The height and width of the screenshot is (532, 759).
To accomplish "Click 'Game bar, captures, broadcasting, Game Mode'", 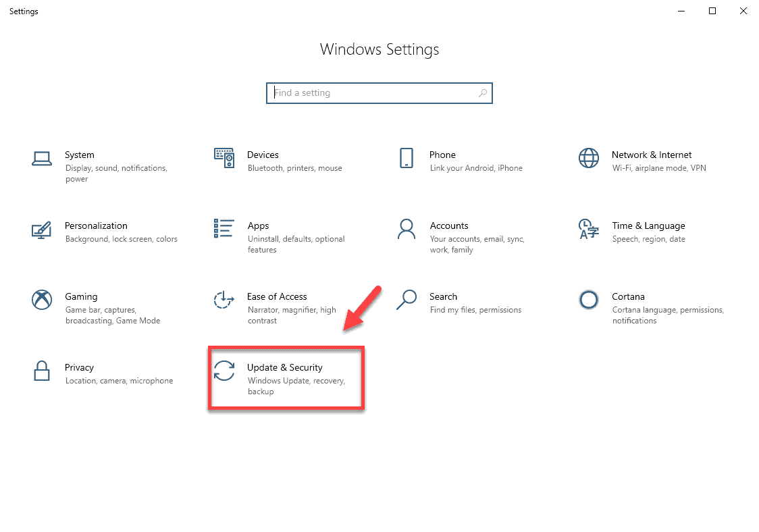I will 113,315.
